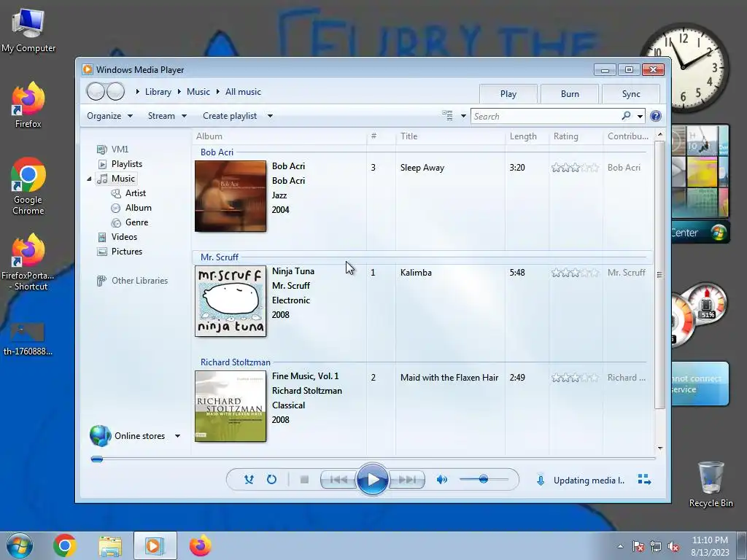Screen dimensions: 747x560
Task: Open the Recycle Bin on the desktop
Action: pos(711,484)
